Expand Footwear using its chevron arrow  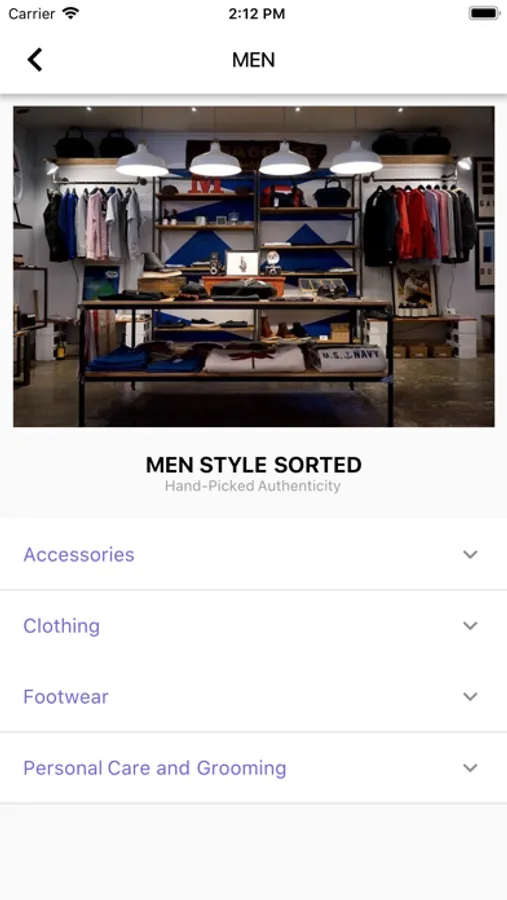[x=470, y=697]
